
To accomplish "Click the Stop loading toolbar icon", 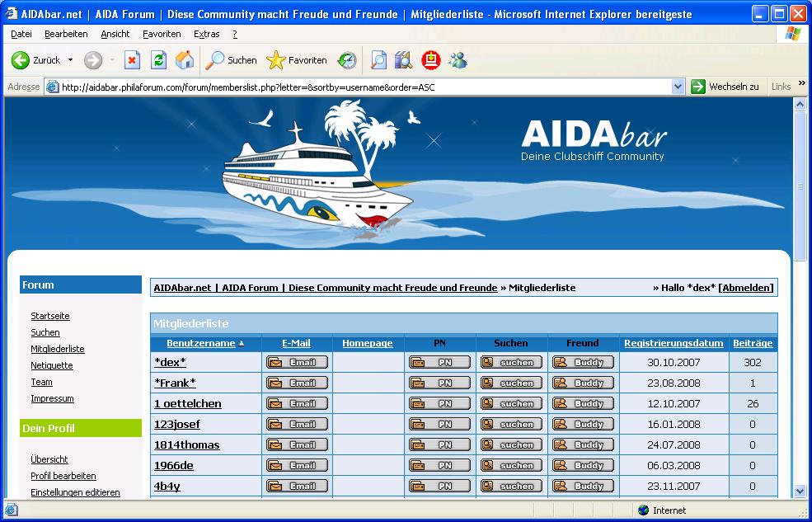I will [x=132, y=60].
